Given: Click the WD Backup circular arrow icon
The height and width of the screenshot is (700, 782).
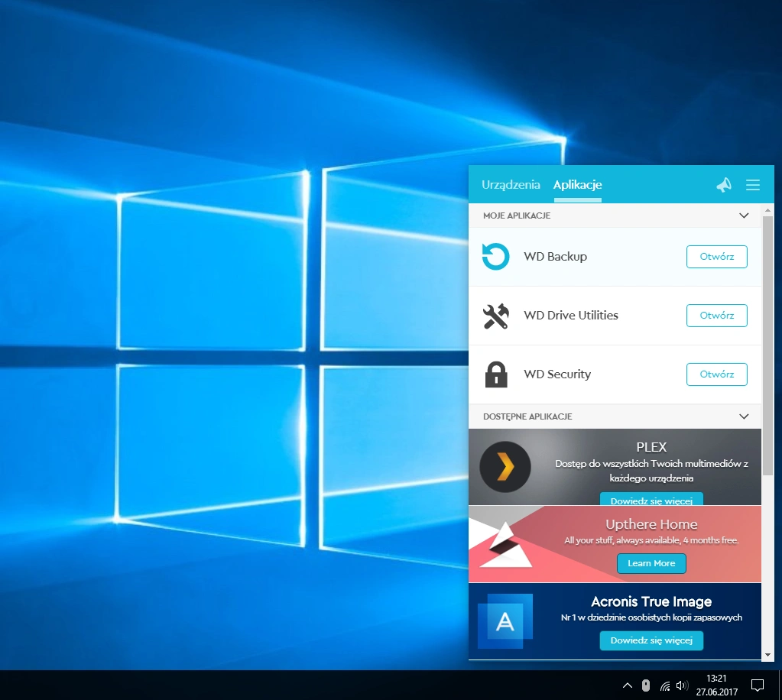Looking at the screenshot, I should (x=496, y=256).
